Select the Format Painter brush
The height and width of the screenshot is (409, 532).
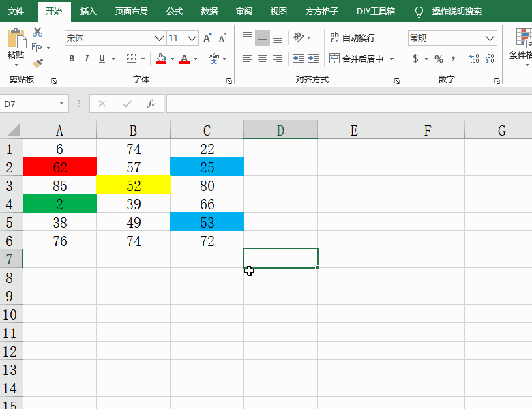(x=38, y=63)
